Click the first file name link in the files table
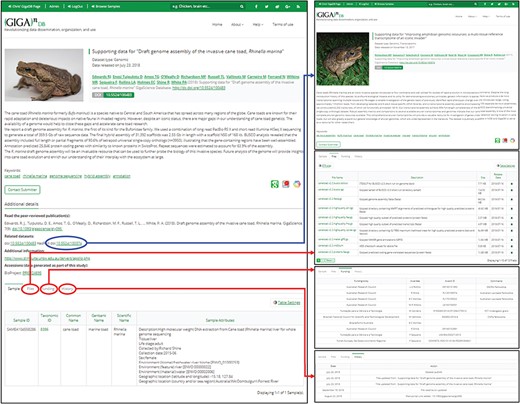This screenshot has height=404, width=520. [x=333, y=183]
